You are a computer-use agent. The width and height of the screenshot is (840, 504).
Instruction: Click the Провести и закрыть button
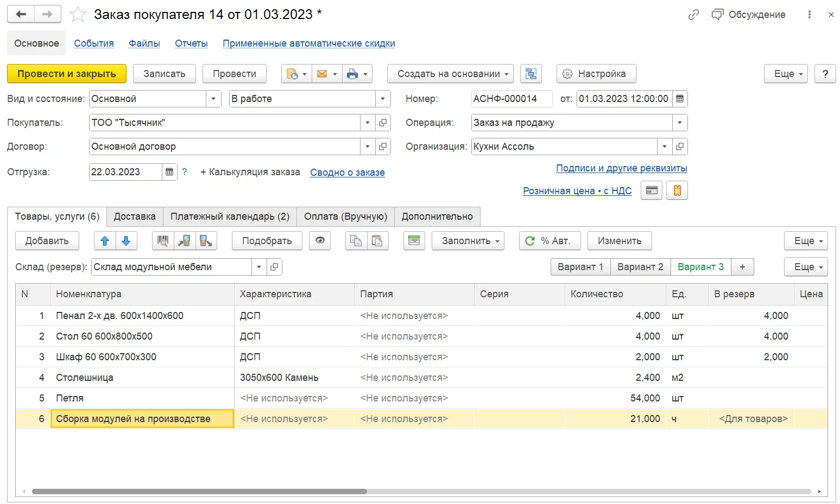coord(67,74)
